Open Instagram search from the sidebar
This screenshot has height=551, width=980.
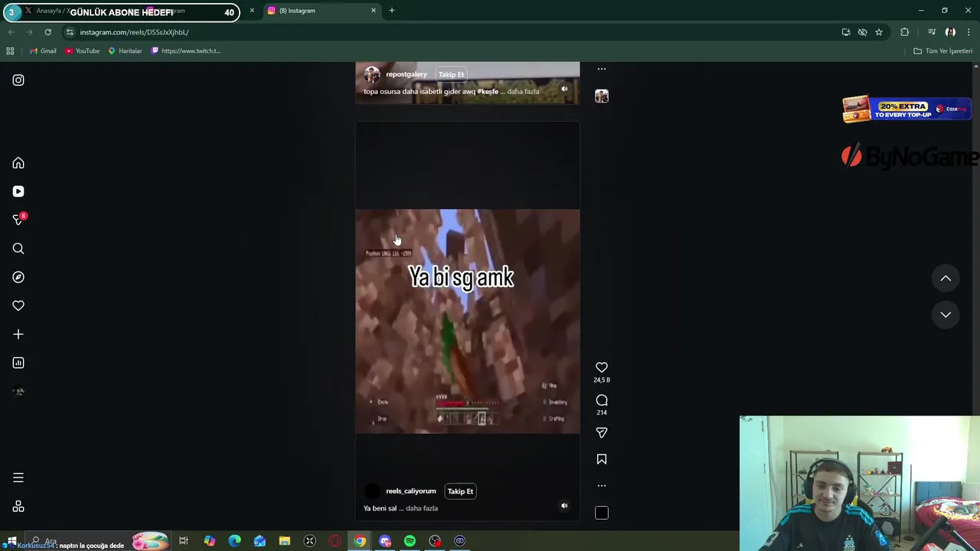pos(18,249)
